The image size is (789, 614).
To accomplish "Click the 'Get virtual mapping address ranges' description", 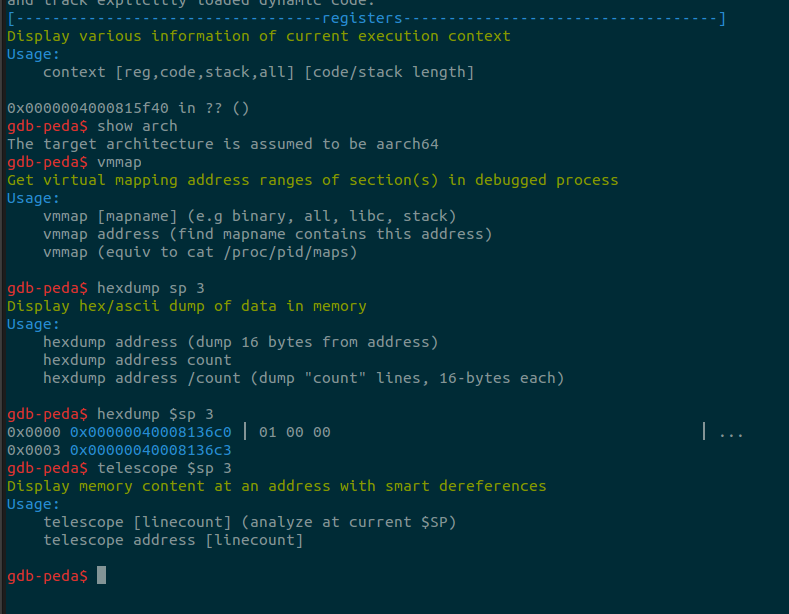I will (x=312, y=180).
